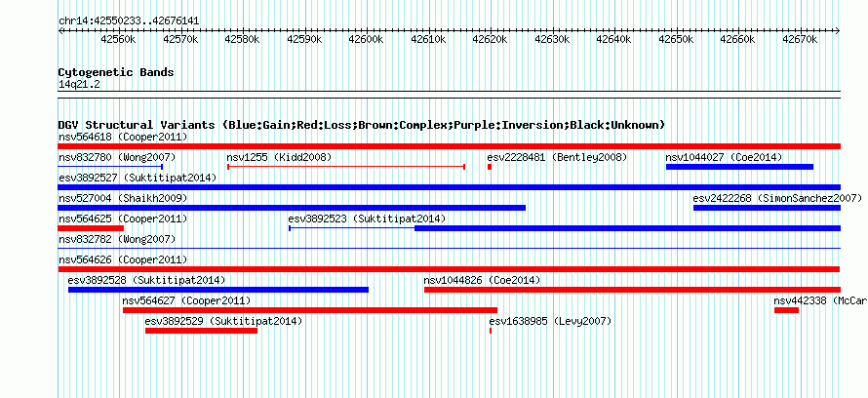Screen dimensions: 868x398
Task: Open the esv1638985 (Levy2007) label
Action: [550, 321]
